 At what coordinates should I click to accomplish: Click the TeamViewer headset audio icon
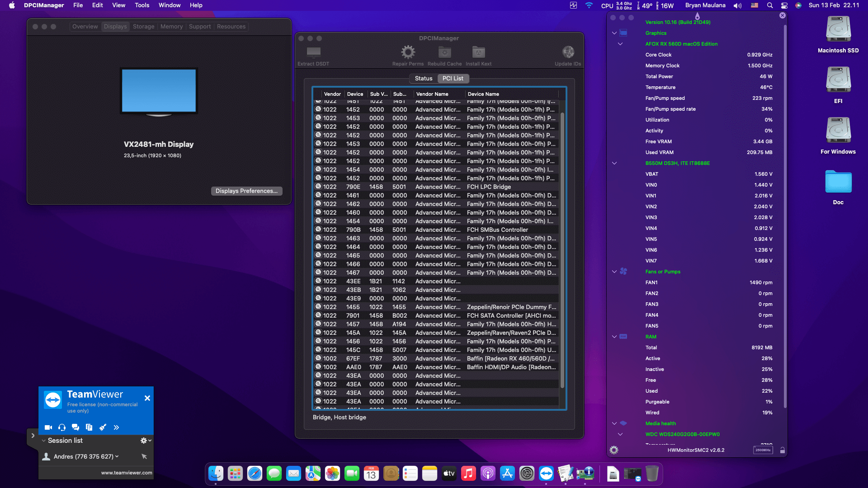point(62,427)
